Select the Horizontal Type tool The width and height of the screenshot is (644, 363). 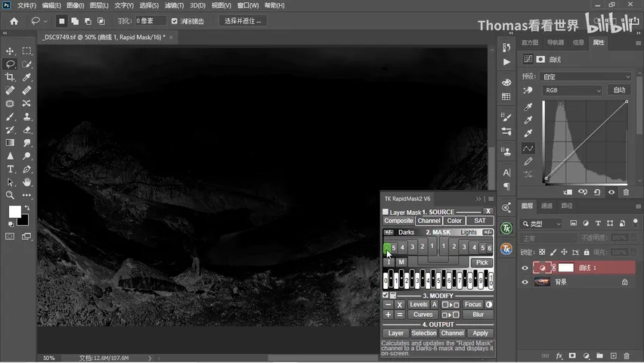(10, 169)
